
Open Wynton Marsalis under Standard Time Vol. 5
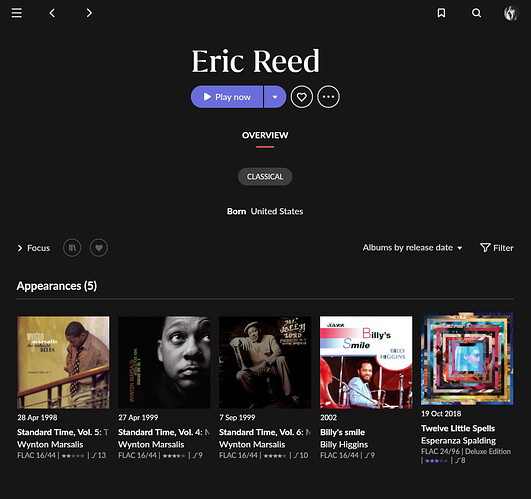point(50,444)
